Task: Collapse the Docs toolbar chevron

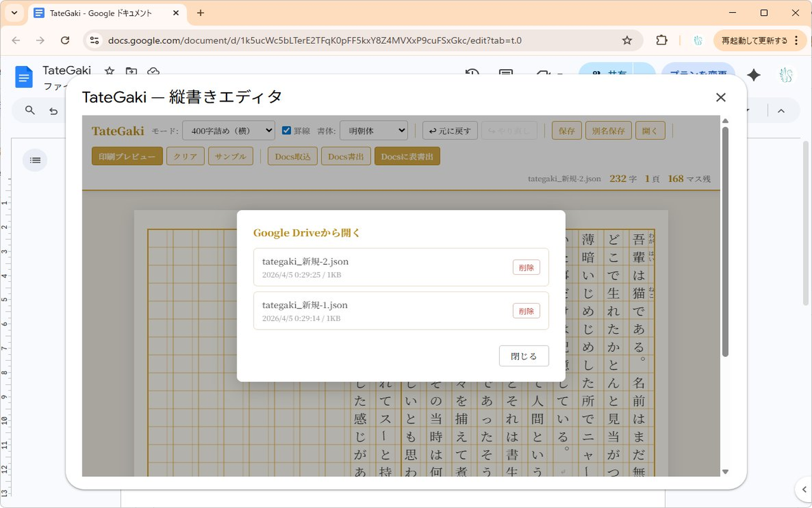Action: point(781,110)
